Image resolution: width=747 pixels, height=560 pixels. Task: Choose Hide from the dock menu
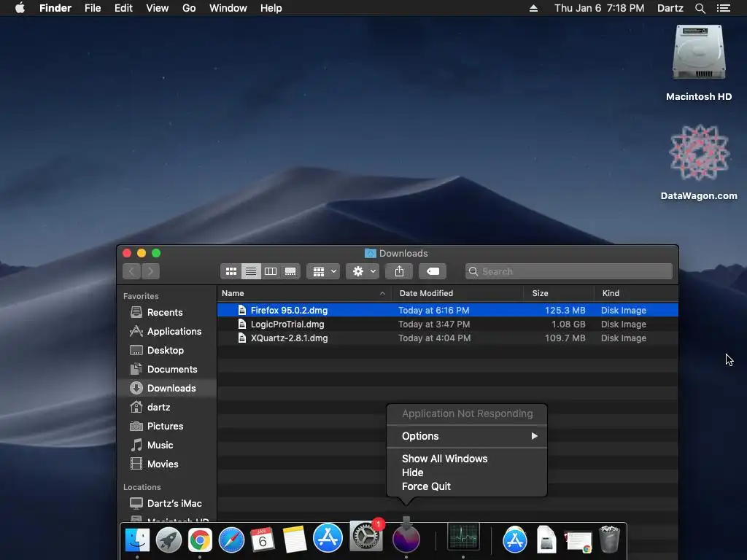(467, 472)
